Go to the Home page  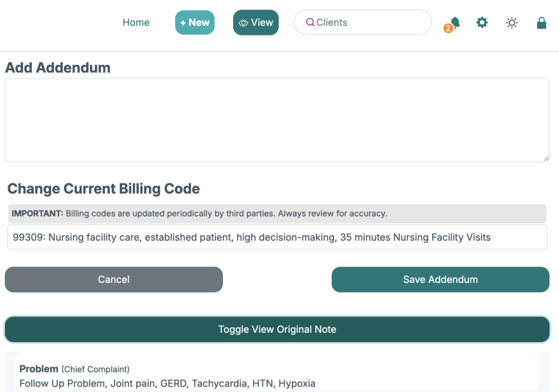click(x=136, y=22)
